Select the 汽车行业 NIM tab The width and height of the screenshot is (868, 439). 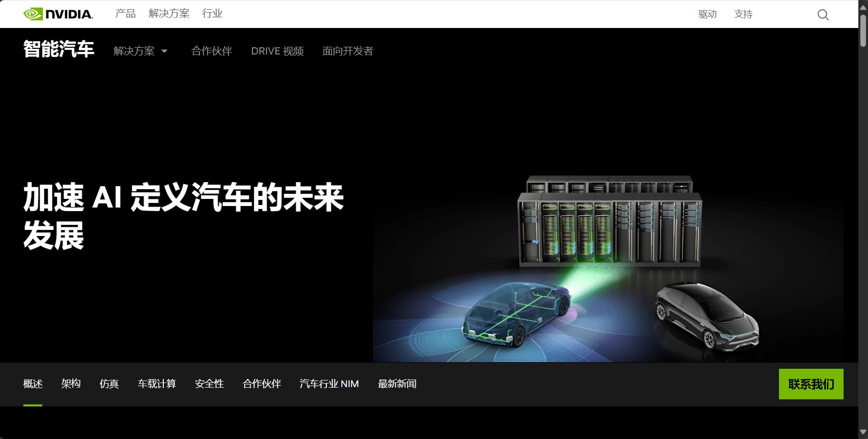tap(329, 384)
